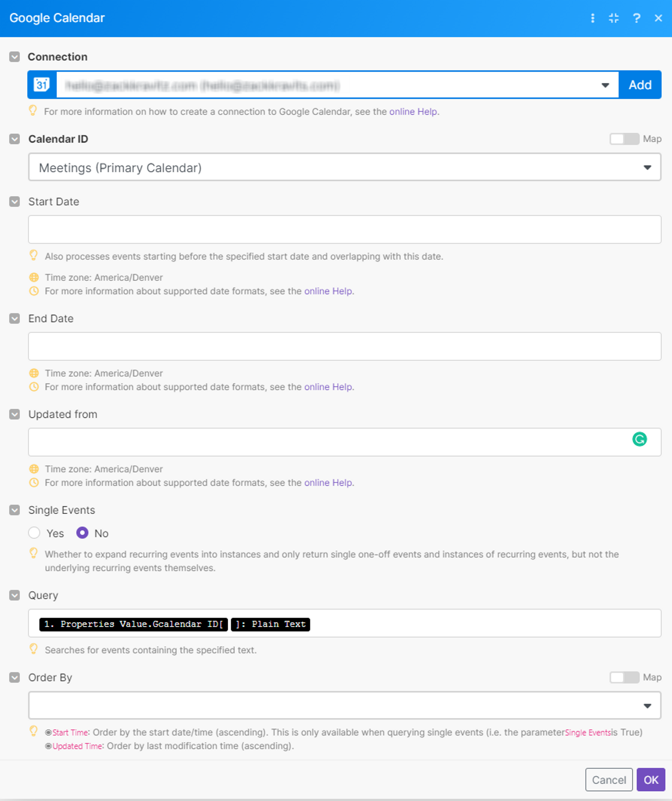Open the three-dot more options menu
The height and width of the screenshot is (801, 672).
tap(593, 18)
